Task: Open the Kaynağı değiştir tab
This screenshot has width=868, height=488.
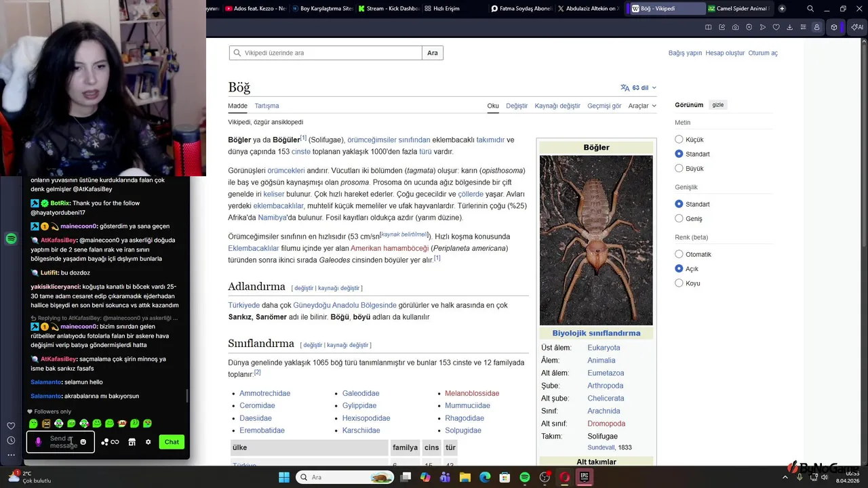Action: tap(557, 106)
